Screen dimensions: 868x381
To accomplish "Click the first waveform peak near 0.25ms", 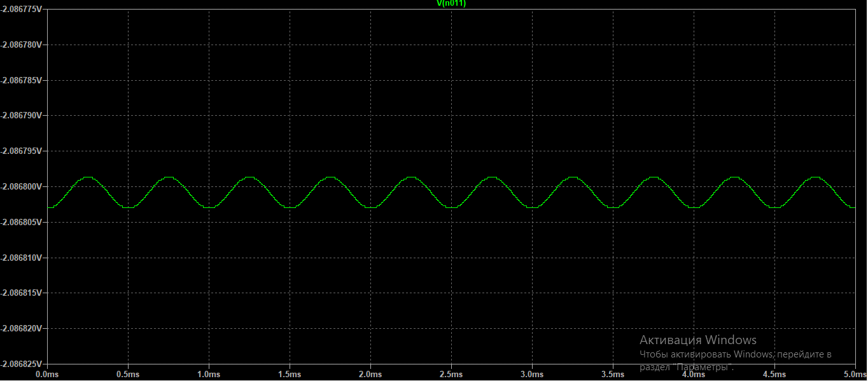I will pos(88,177).
